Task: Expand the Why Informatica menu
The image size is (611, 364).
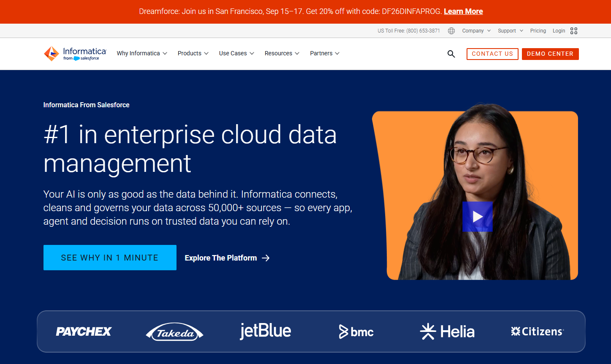Action: (x=142, y=54)
